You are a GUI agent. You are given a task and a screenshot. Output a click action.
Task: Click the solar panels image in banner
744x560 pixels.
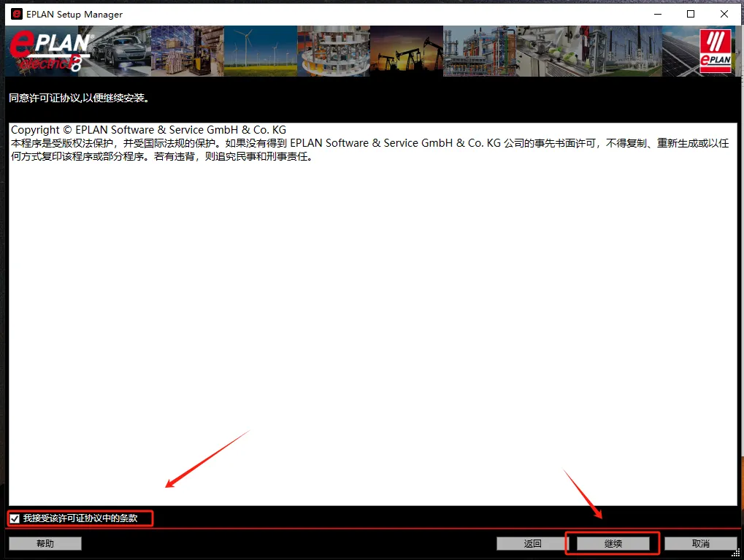click(x=681, y=51)
